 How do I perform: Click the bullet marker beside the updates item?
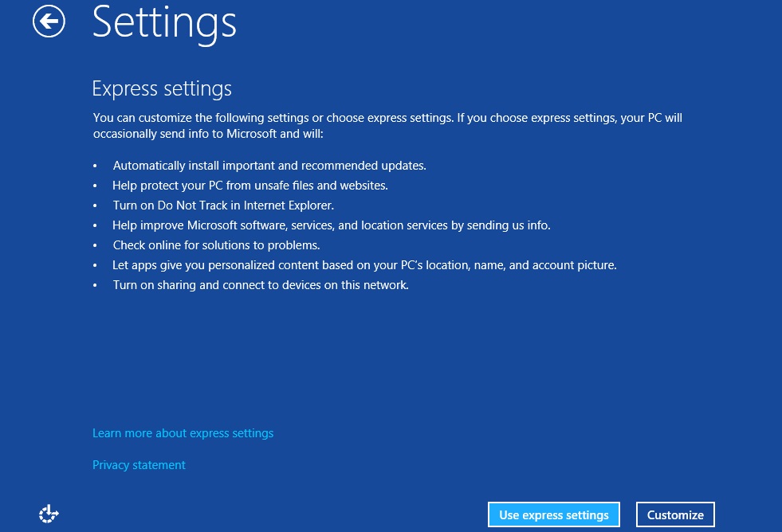96,165
